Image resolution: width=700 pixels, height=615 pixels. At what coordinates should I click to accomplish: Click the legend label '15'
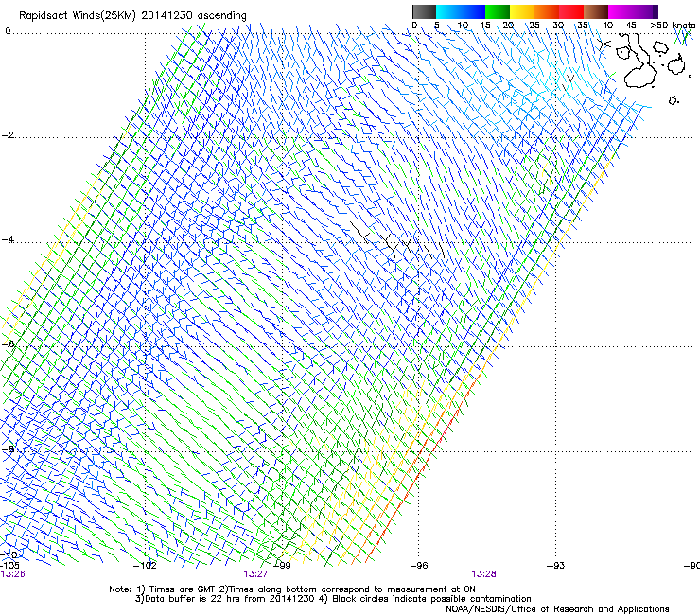pos(485,25)
